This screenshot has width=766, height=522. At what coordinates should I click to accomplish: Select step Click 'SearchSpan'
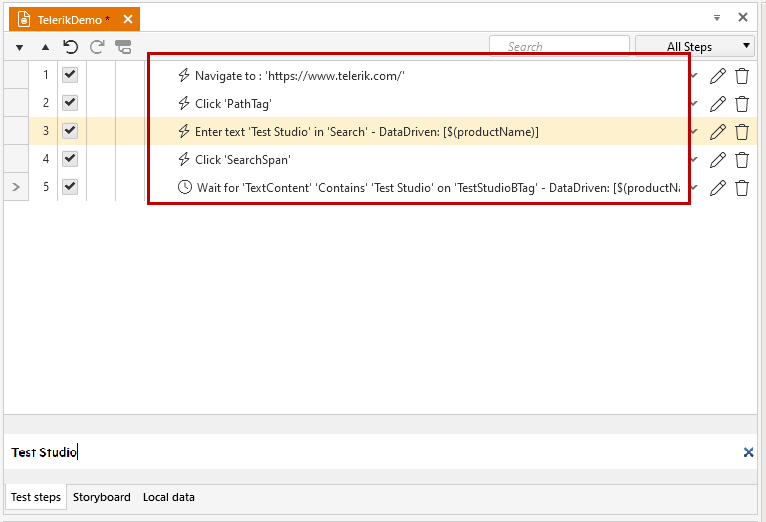click(243, 160)
